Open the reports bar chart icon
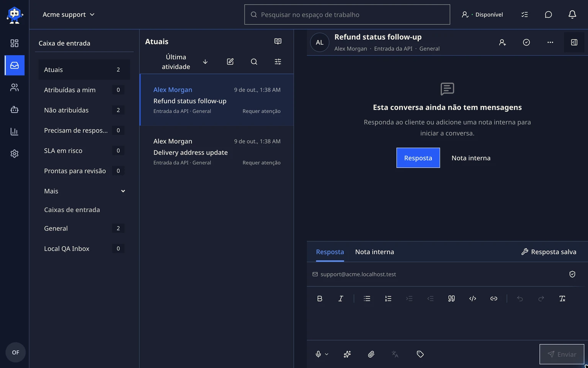Image resolution: width=588 pixels, height=368 pixels. pos(14,131)
